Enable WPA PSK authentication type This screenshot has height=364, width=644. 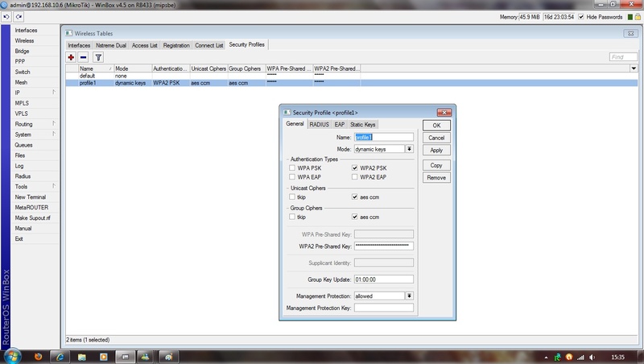click(x=292, y=168)
